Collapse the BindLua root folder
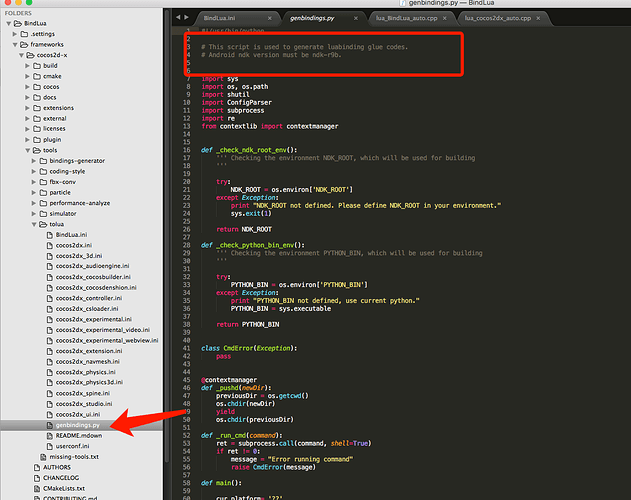The image size is (631, 500). point(8,23)
